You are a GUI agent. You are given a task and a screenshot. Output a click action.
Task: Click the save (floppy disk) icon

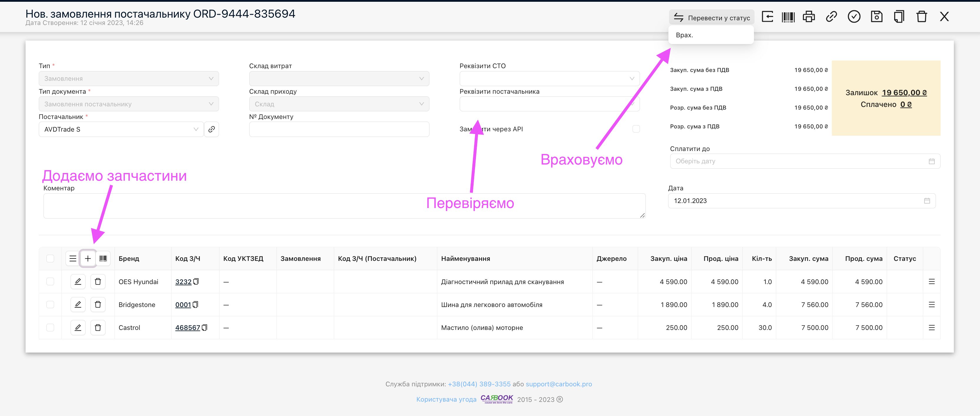click(876, 17)
